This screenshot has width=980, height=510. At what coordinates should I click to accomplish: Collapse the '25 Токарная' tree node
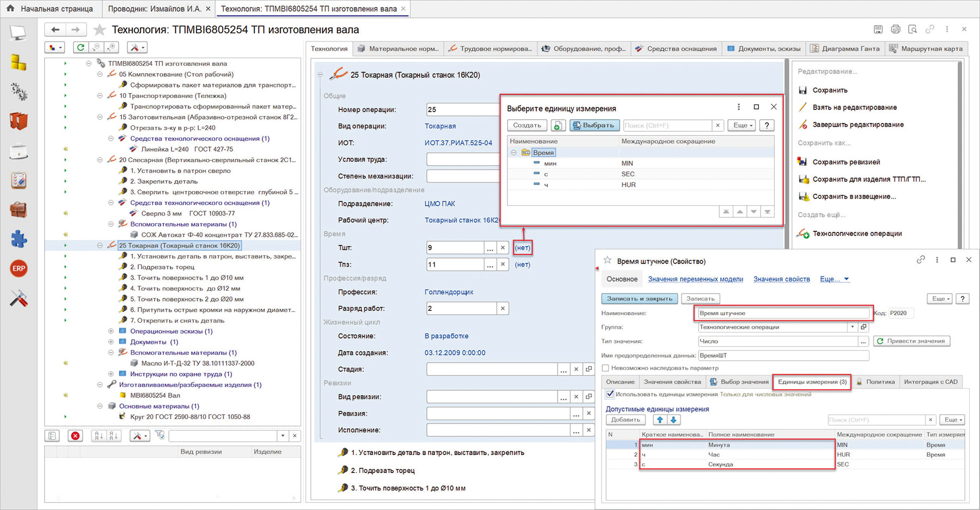[100, 245]
